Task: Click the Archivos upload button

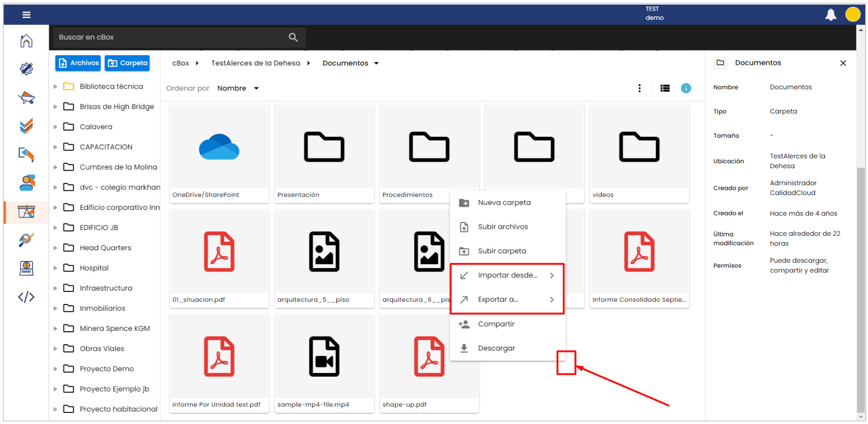Action: point(78,63)
